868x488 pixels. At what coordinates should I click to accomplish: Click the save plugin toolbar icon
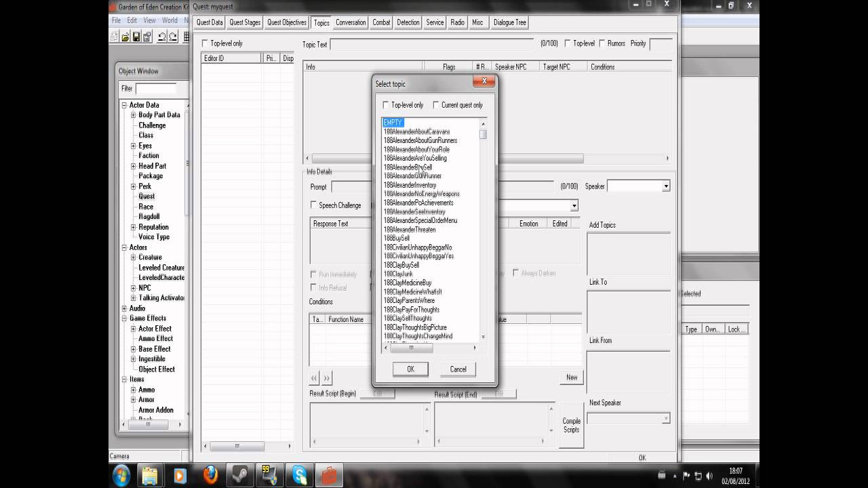tap(136, 37)
